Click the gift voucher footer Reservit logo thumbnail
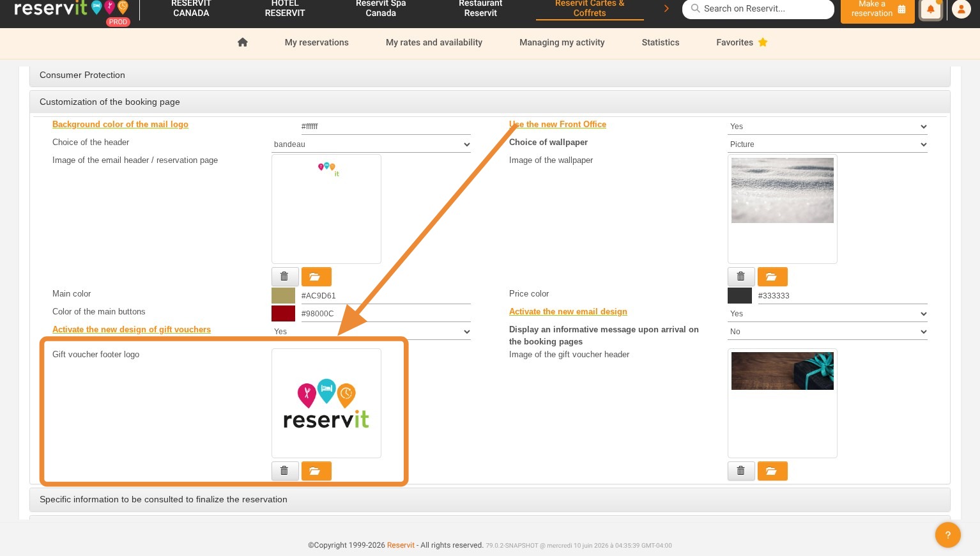This screenshot has width=980, height=556. coord(326,403)
